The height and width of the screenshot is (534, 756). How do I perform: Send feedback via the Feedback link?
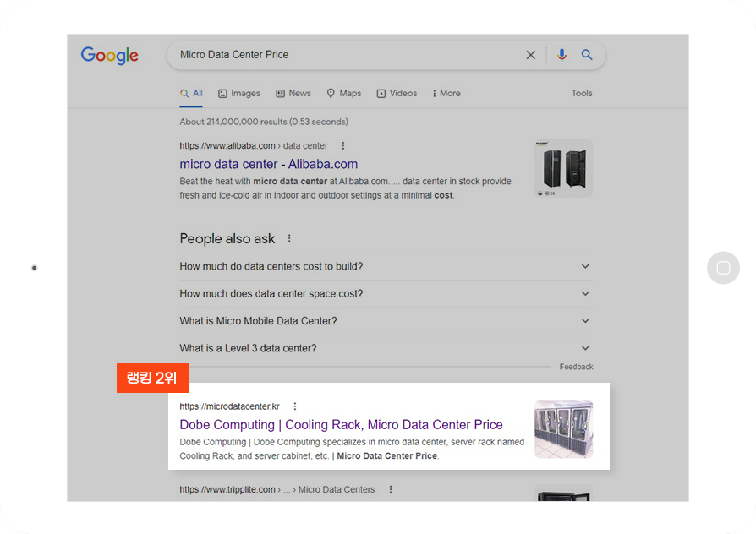[x=576, y=368]
